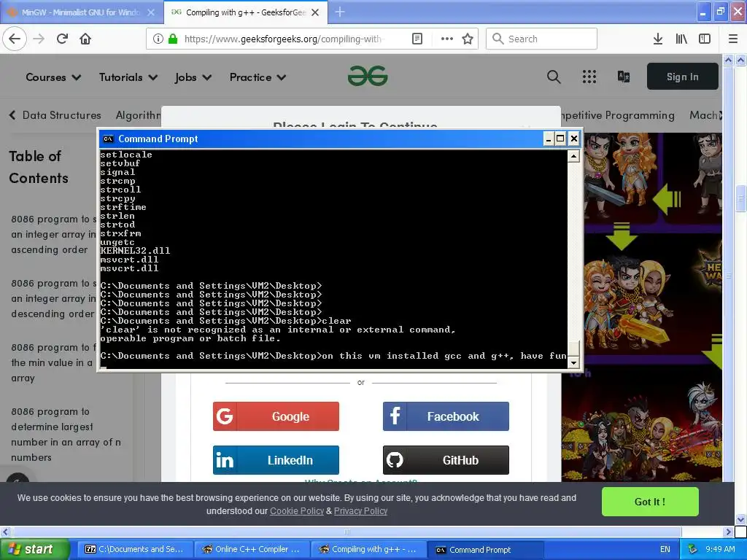Click the Command Prompt scrollbar thumb
Image resolution: width=747 pixels, height=560 pixels.
point(573,348)
